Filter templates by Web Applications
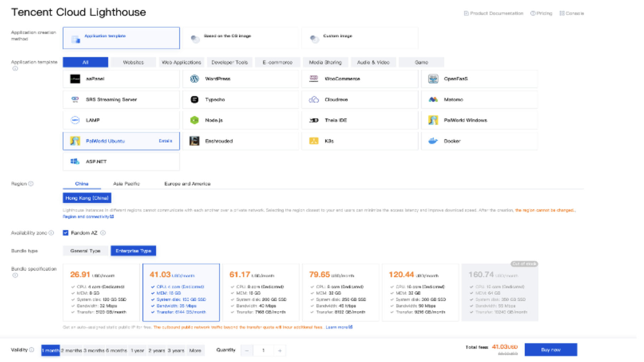The height and width of the screenshot is (362, 644). [x=182, y=62]
